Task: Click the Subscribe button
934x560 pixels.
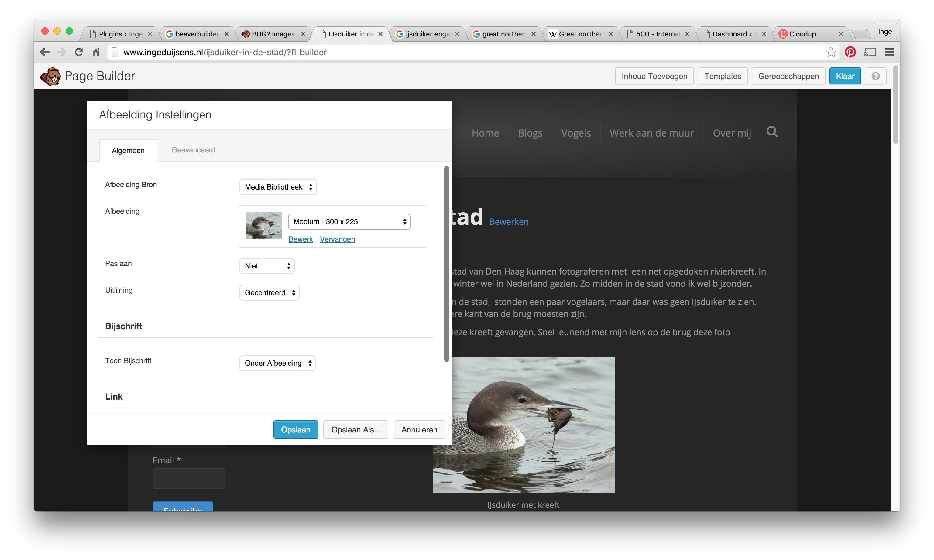Action: point(183,507)
